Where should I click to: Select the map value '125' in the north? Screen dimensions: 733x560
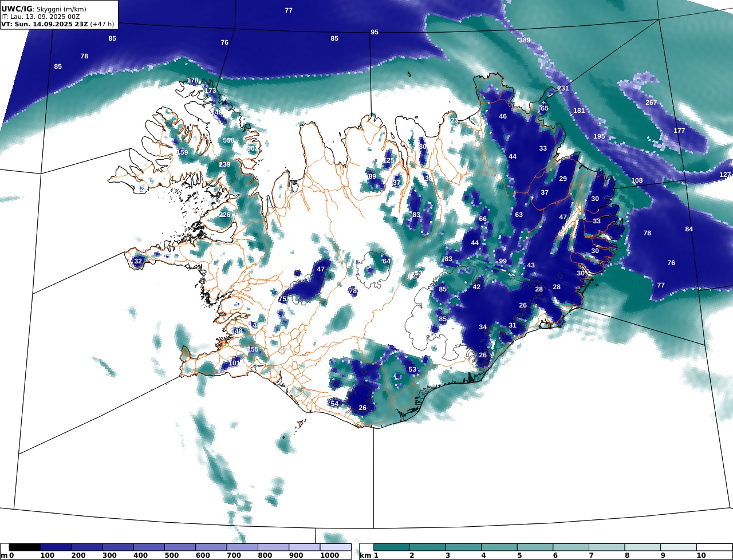(389, 160)
